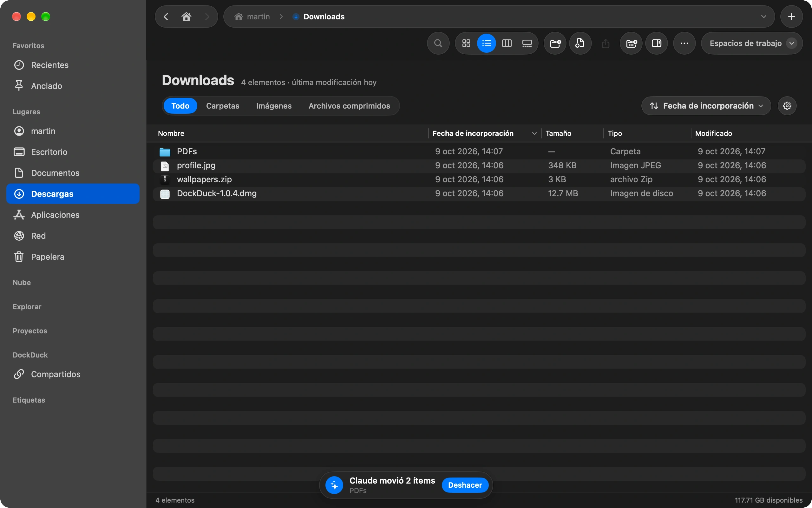812x508 pixels.
Task: Open Espacios de trabajo dropdown
Action: coord(752,43)
